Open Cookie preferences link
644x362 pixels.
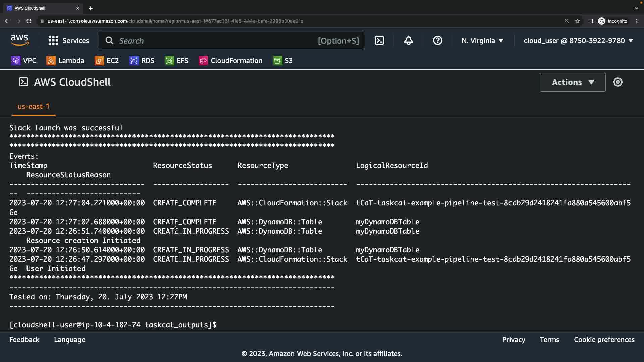click(x=604, y=340)
